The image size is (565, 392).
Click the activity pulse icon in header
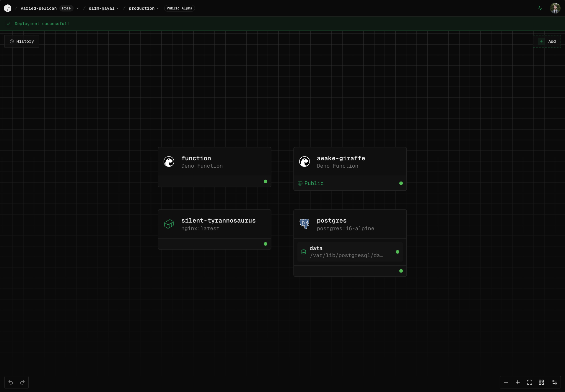pos(540,8)
